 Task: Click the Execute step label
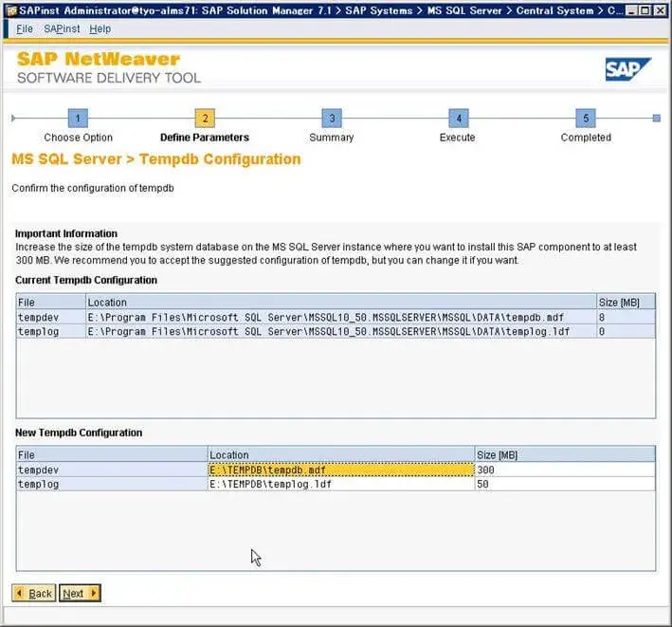[457, 138]
